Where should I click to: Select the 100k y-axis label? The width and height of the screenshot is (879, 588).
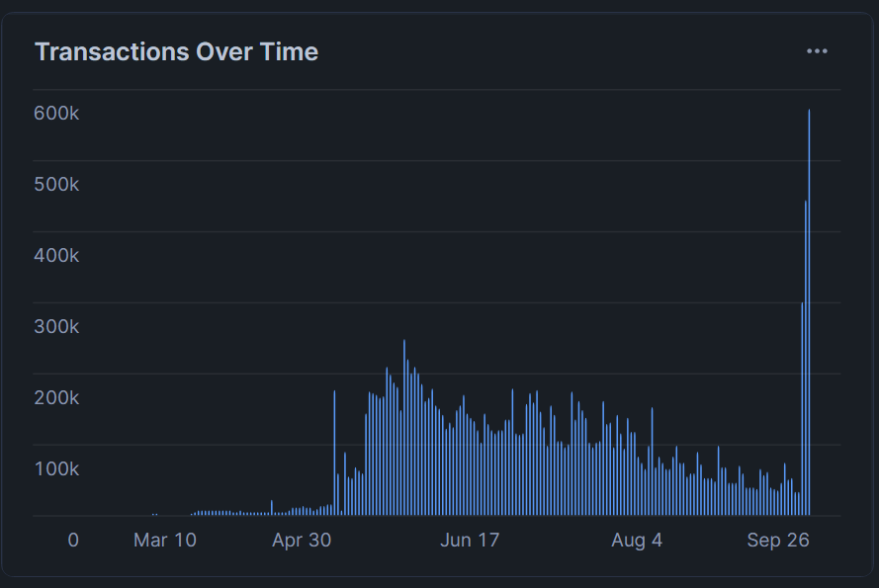coord(56,469)
